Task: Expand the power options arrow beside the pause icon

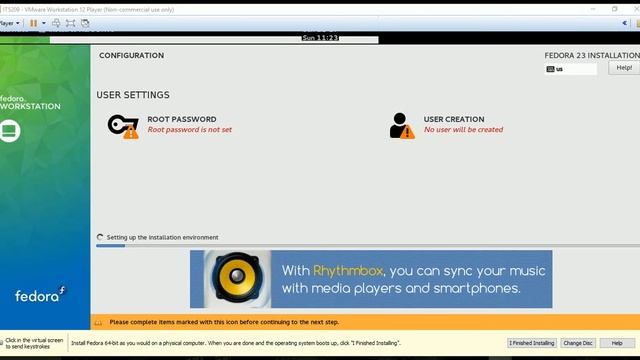Action: pos(44,23)
